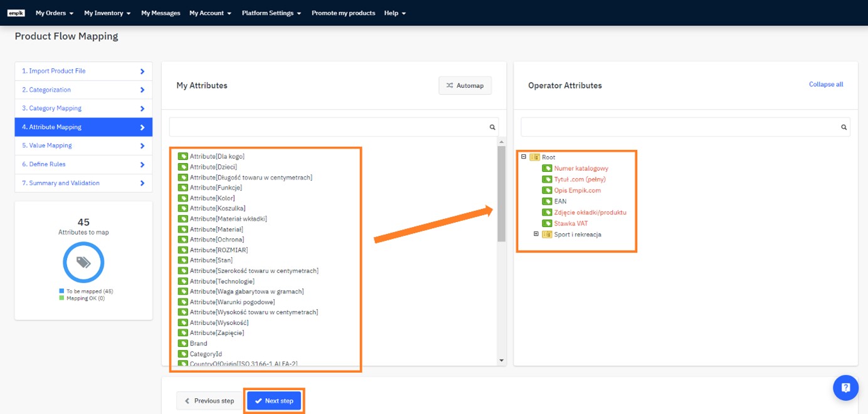
Task: Open step 3 Category Mapping
Action: coord(83,109)
